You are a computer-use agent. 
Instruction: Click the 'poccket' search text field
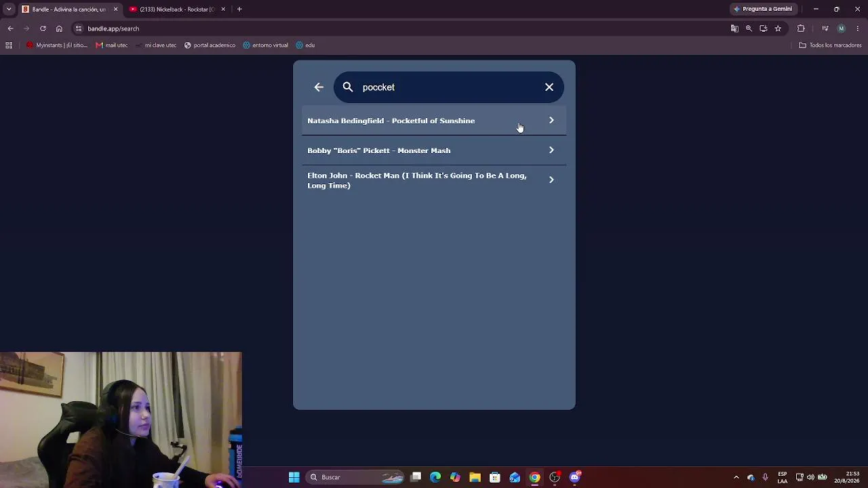(448, 87)
